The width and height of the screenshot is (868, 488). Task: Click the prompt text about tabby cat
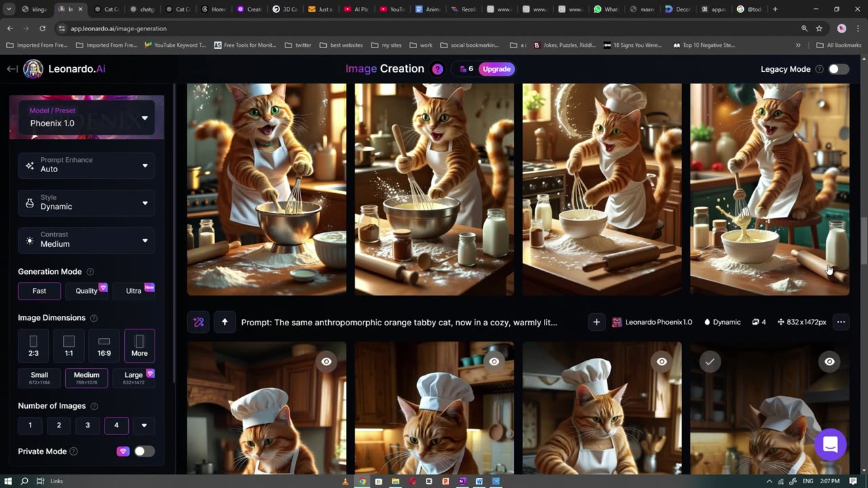tap(399, 322)
